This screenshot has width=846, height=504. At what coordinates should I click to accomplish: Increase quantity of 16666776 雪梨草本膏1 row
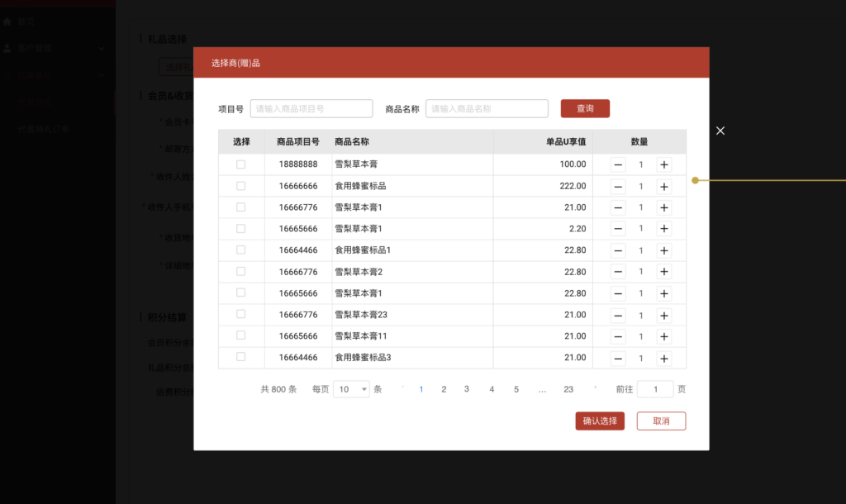click(664, 207)
